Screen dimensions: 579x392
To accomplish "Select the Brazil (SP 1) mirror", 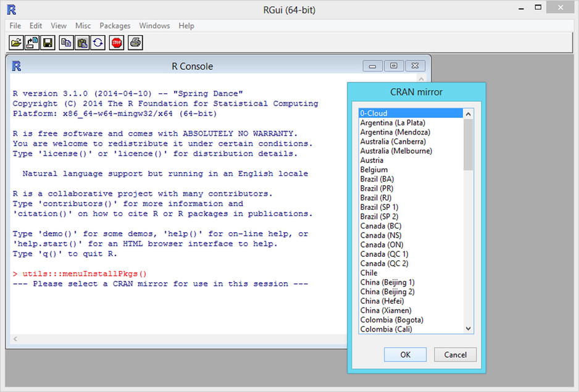I will click(411, 207).
